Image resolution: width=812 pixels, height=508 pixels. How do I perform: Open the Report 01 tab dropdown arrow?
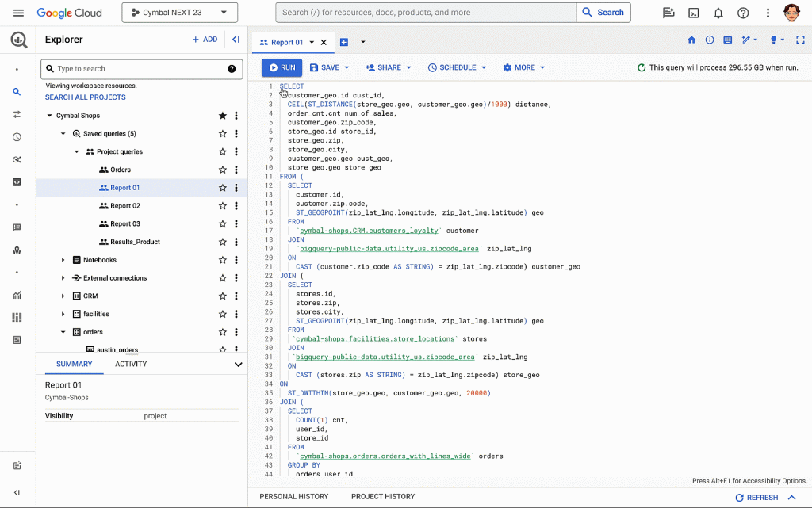click(x=312, y=43)
